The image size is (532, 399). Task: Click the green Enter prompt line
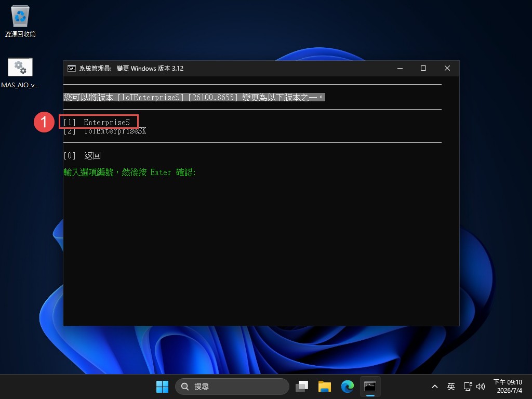pyautogui.click(x=129, y=172)
